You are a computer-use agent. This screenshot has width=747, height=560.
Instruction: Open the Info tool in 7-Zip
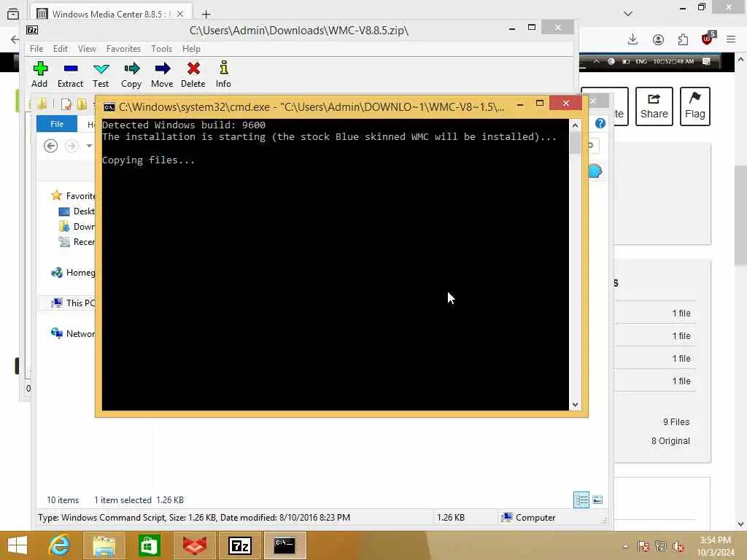point(223,74)
